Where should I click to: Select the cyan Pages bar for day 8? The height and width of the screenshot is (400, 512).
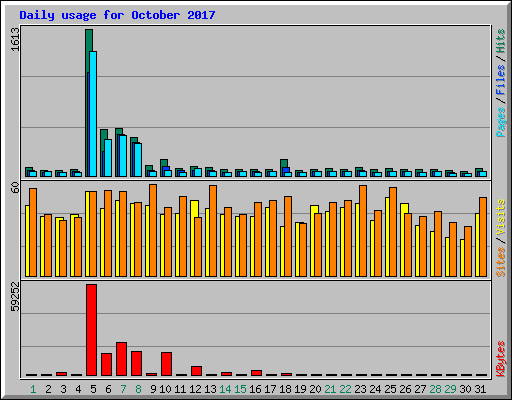[x=138, y=160]
